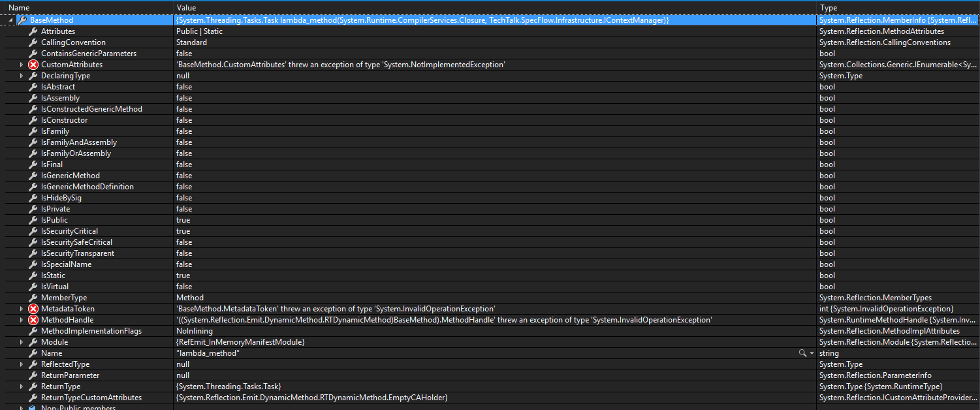Click the wrench icon next to ReturnTypeCustomAttributes

pos(33,398)
